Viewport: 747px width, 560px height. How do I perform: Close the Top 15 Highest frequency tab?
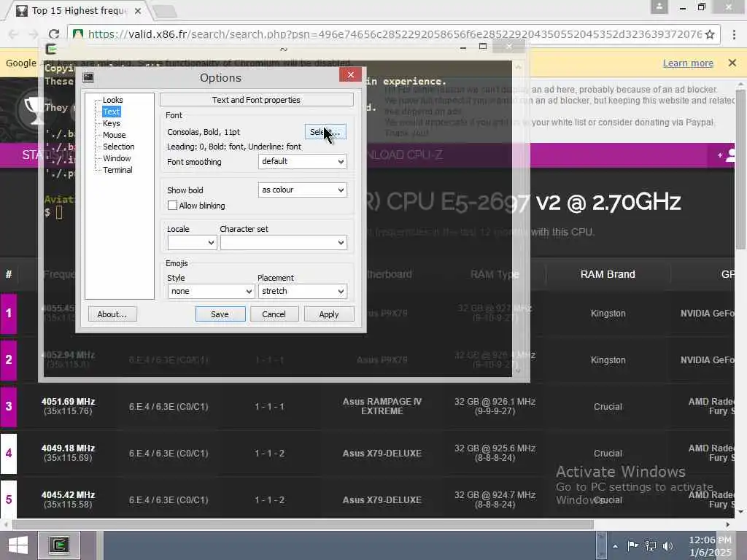[x=138, y=11]
